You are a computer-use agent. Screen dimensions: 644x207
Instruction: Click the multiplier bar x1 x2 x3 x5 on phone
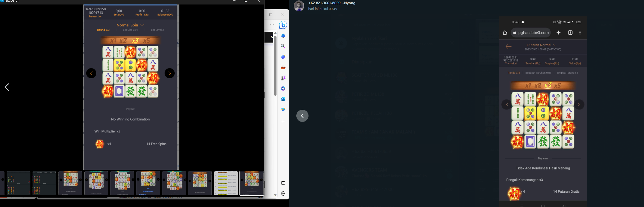click(543, 85)
